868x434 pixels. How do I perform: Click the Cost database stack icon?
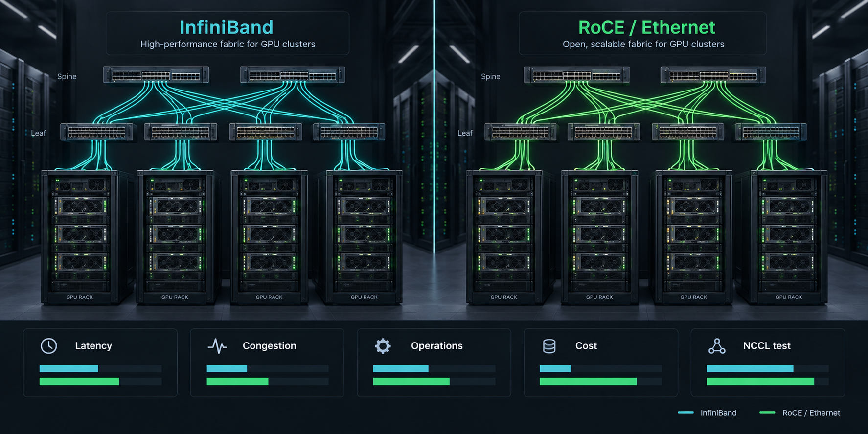(x=549, y=346)
